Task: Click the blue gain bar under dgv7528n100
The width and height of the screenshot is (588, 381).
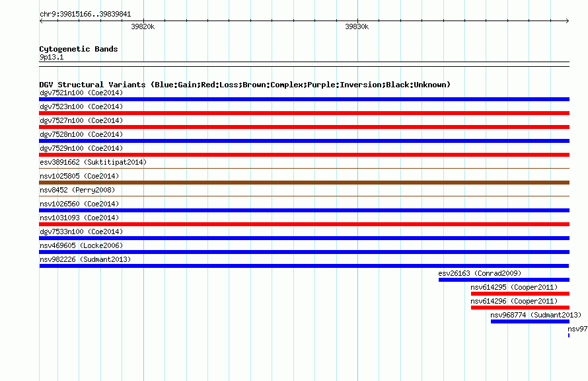Action: coord(304,141)
